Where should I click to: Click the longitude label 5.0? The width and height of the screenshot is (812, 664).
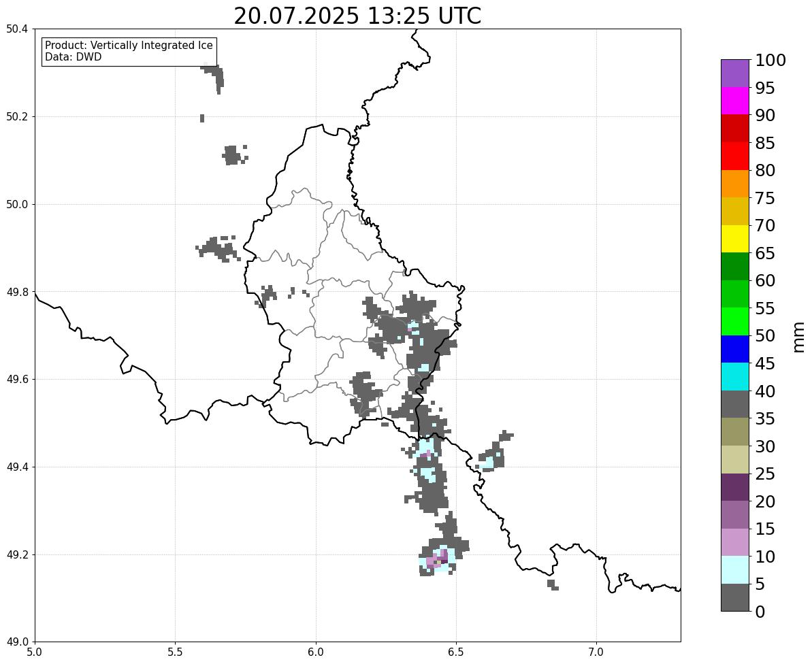coord(35,652)
